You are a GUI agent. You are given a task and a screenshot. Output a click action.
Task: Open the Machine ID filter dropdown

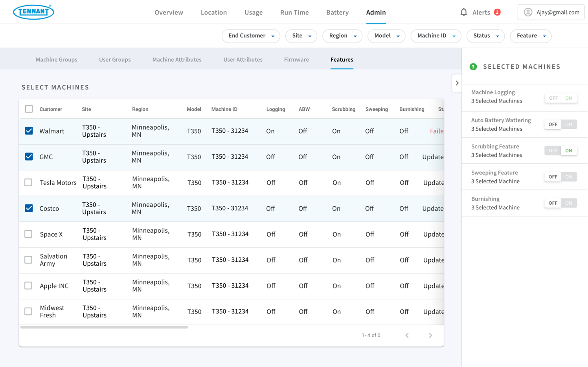pos(436,36)
